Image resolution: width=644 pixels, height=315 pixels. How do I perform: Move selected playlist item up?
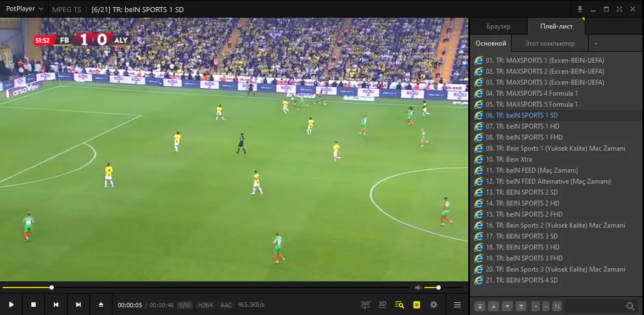coord(494,306)
